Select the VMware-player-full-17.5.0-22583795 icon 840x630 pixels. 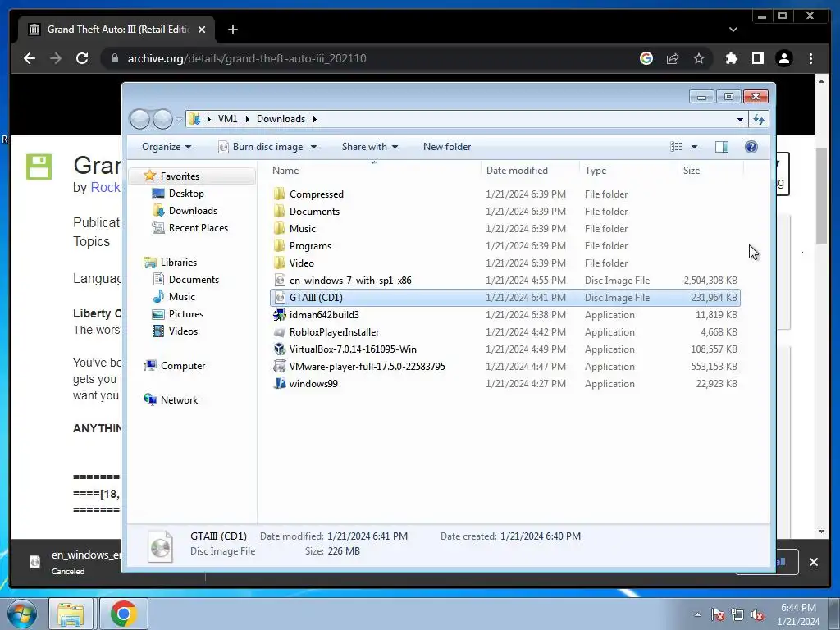click(x=279, y=366)
